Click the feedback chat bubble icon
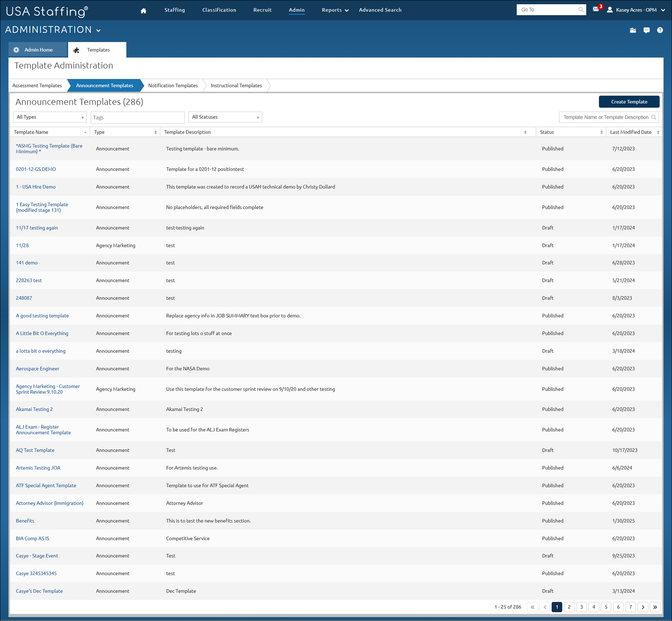The width and height of the screenshot is (672, 621). [x=646, y=30]
